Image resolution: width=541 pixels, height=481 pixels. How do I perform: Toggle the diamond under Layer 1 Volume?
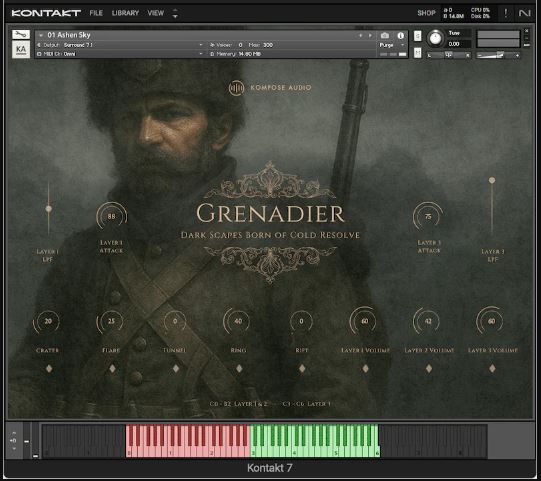pos(365,369)
